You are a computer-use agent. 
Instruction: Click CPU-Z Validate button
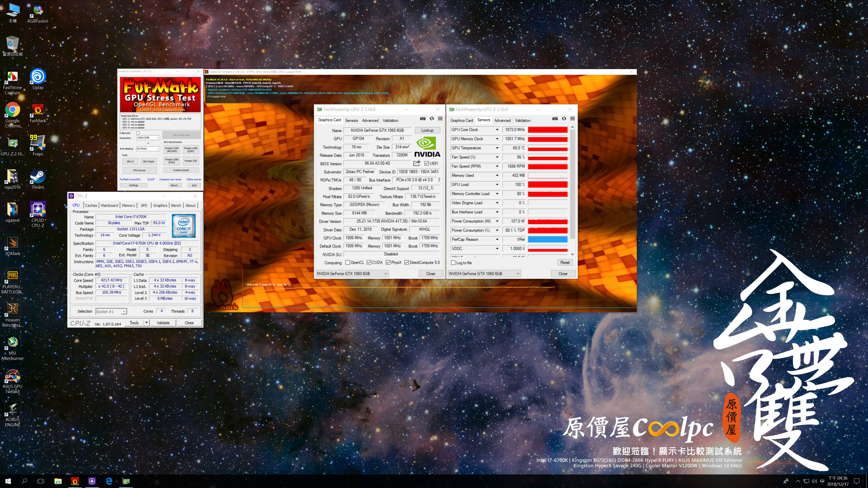163,323
